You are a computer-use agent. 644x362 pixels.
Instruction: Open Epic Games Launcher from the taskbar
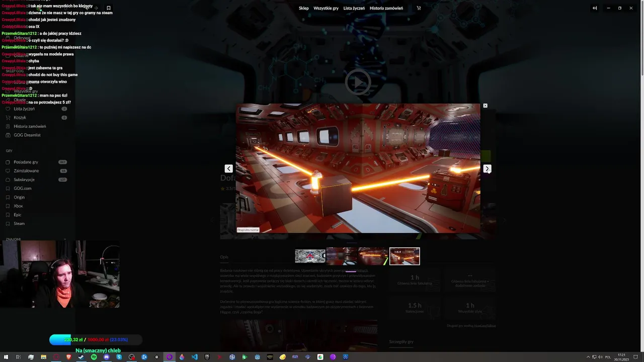pyautogui.click(x=207, y=357)
